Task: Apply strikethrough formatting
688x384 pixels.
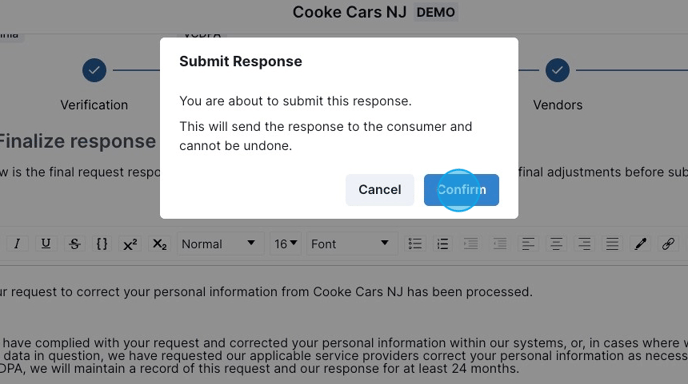Action: click(x=74, y=244)
